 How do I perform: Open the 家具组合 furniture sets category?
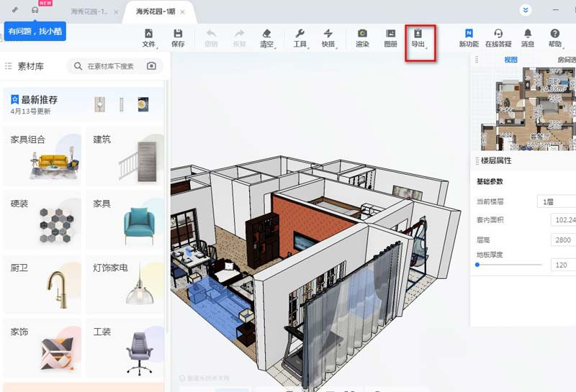42,156
